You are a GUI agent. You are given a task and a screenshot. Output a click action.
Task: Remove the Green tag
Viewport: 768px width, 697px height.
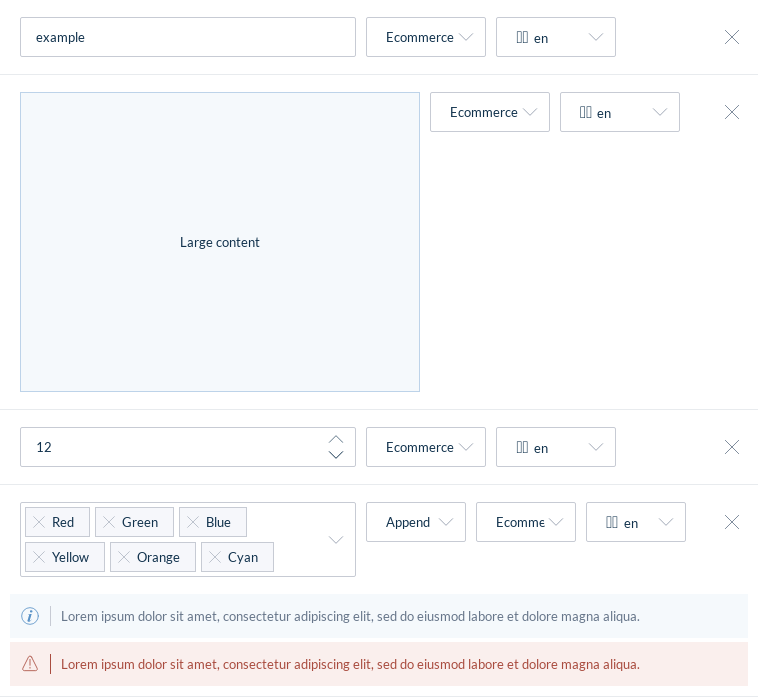click(109, 522)
